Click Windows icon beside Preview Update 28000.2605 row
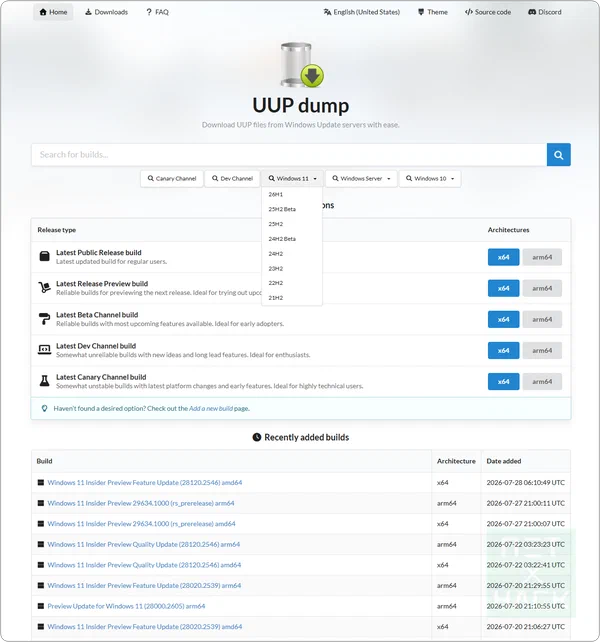Image resolution: width=600 pixels, height=642 pixels. [x=41, y=606]
